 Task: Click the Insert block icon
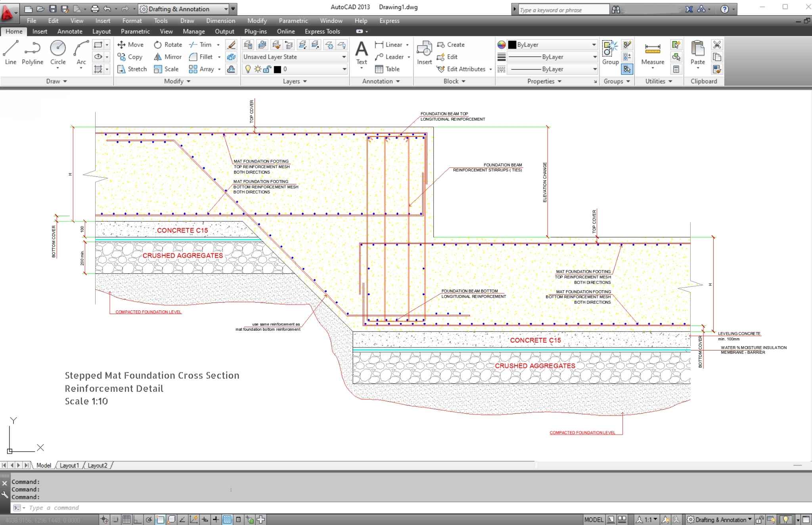point(424,52)
